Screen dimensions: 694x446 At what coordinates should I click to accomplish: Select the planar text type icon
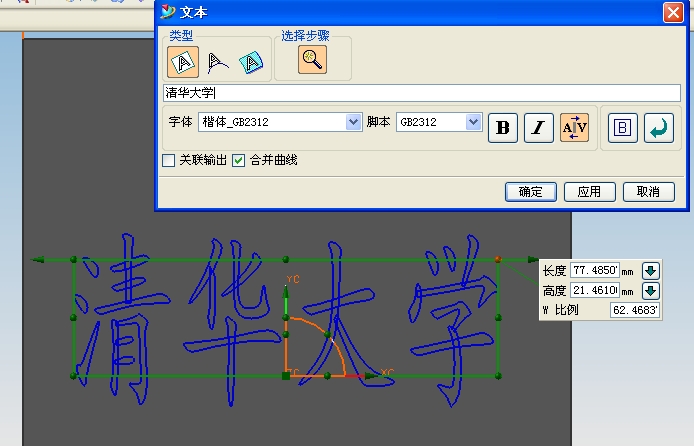(x=183, y=62)
